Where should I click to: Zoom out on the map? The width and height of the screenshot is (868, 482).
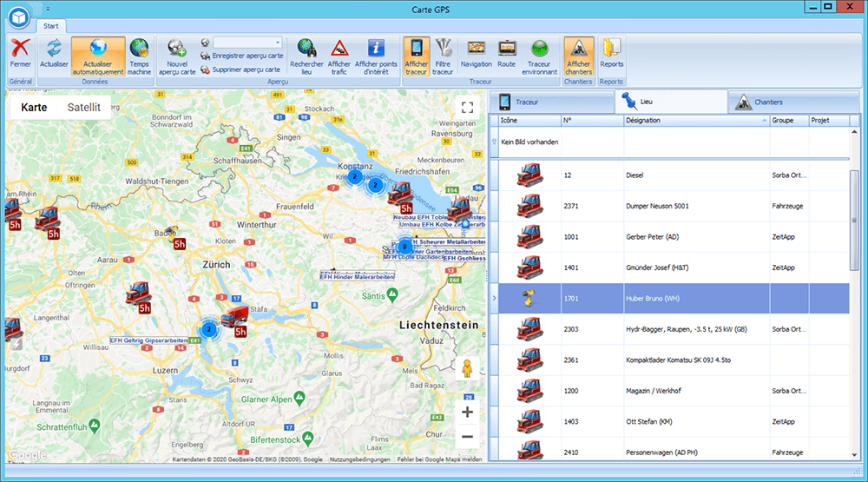coord(467,437)
